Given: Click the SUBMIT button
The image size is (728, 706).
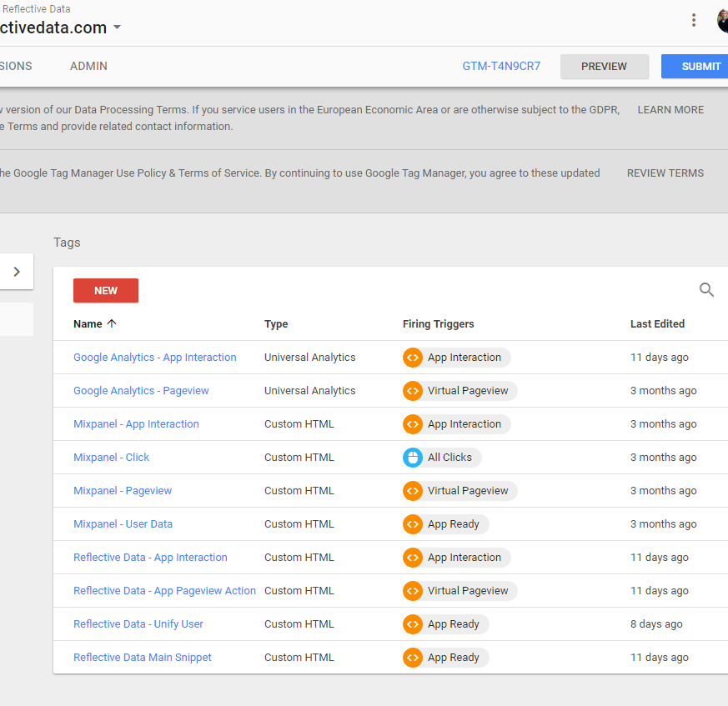Looking at the screenshot, I should 695,67.
